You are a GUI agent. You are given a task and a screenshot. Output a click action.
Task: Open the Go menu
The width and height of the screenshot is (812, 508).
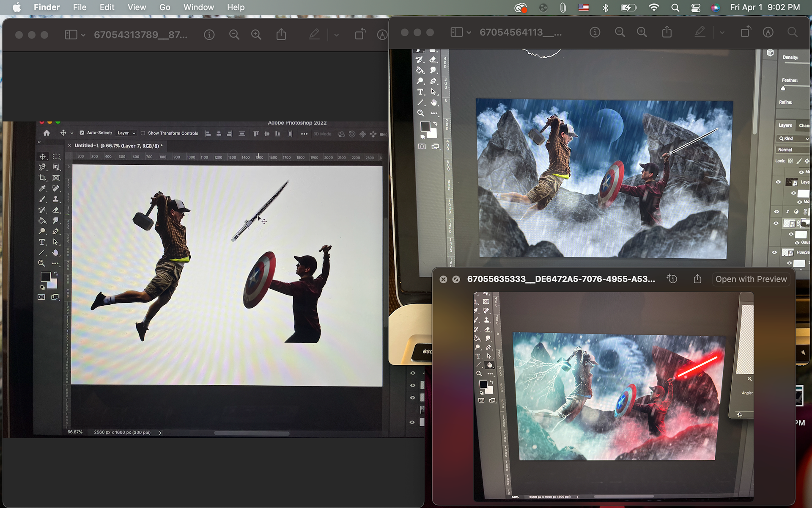165,7
